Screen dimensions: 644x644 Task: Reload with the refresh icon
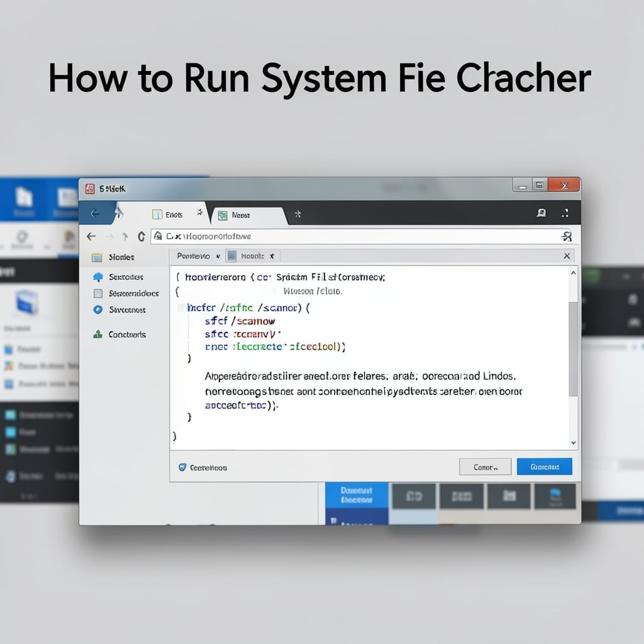[x=142, y=236]
